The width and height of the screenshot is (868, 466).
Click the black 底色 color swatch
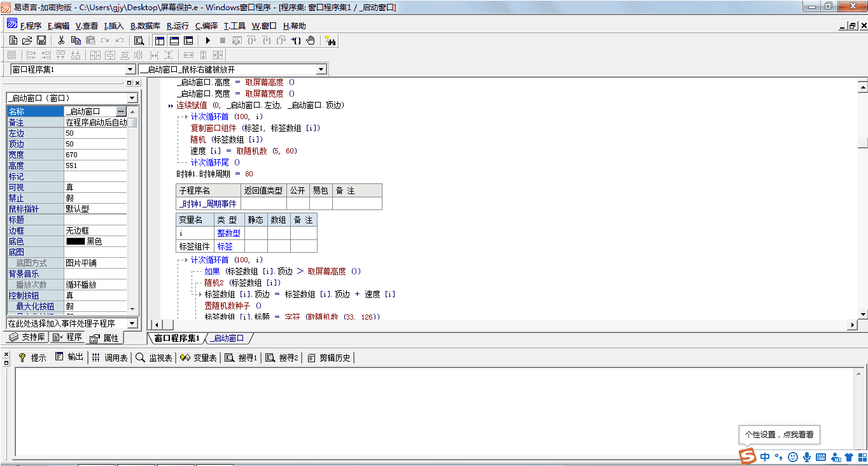pyautogui.click(x=75, y=241)
